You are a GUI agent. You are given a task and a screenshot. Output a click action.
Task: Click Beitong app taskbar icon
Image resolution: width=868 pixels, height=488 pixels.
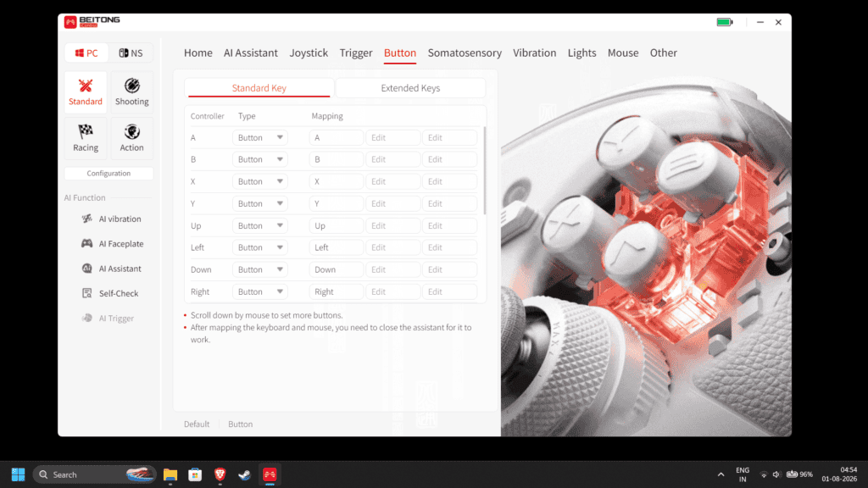click(x=270, y=474)
